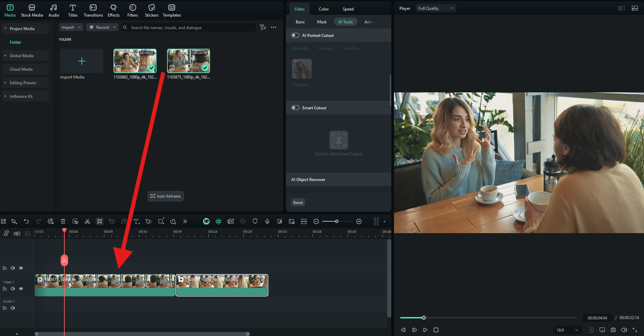This screenshot has width=644, height=336.
Task: Select the second clip 1103682 on timeline
Action: coord(222,285)
